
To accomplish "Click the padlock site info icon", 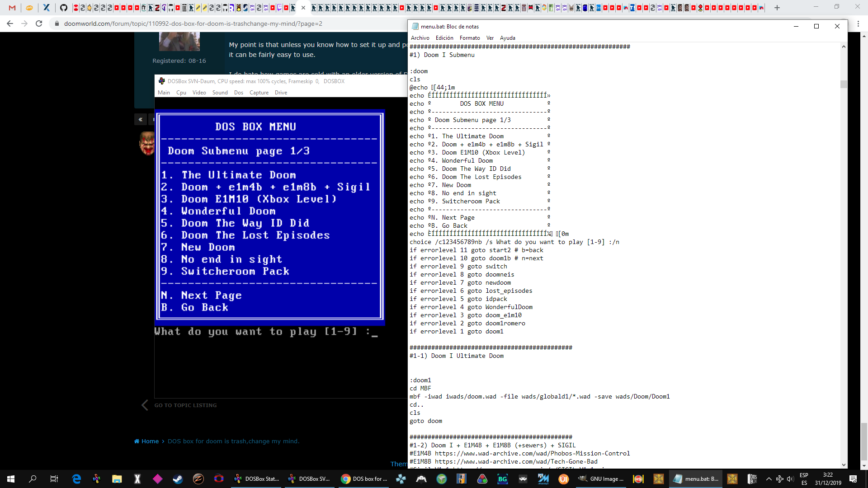I will (x=57, y=23).
